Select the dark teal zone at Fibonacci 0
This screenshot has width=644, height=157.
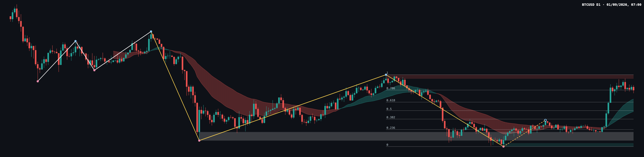[x=568, y=145]
